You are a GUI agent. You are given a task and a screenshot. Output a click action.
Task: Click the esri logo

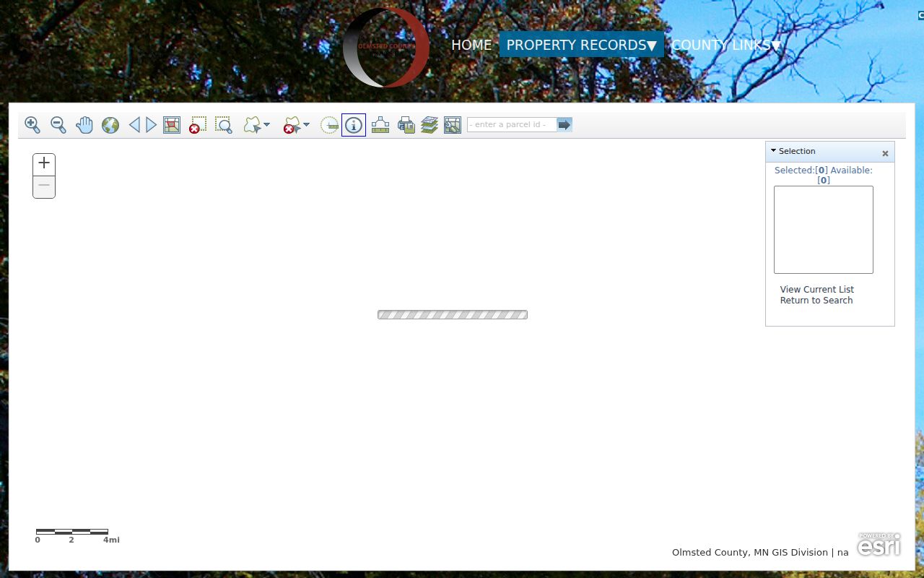pos(879,545)
